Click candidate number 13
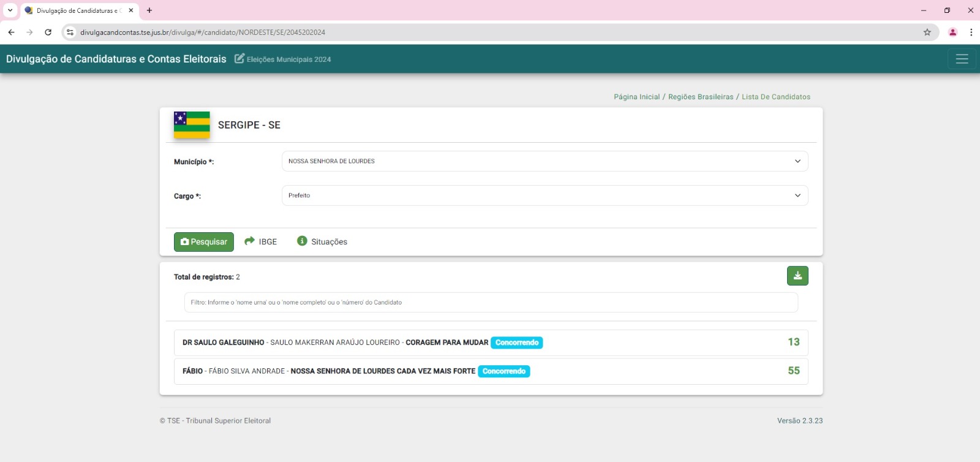Screen dimensions: 980x462 click(x=794, y=342)
